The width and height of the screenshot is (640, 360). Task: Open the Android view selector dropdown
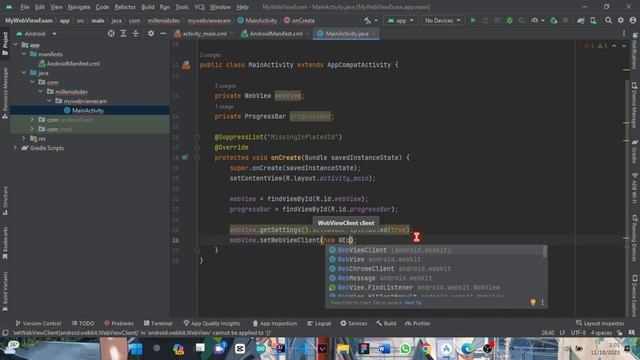tap(37, 34)
